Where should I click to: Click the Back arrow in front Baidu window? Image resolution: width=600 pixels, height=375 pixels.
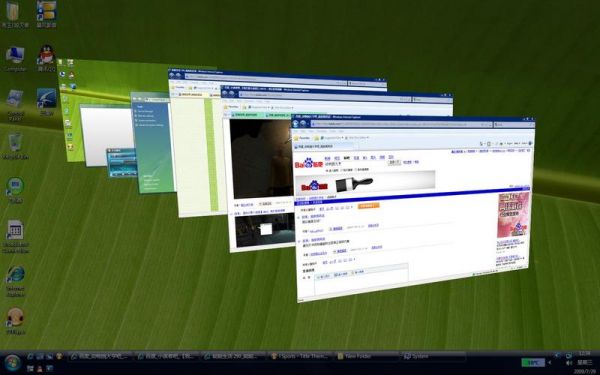pos(296,123)
